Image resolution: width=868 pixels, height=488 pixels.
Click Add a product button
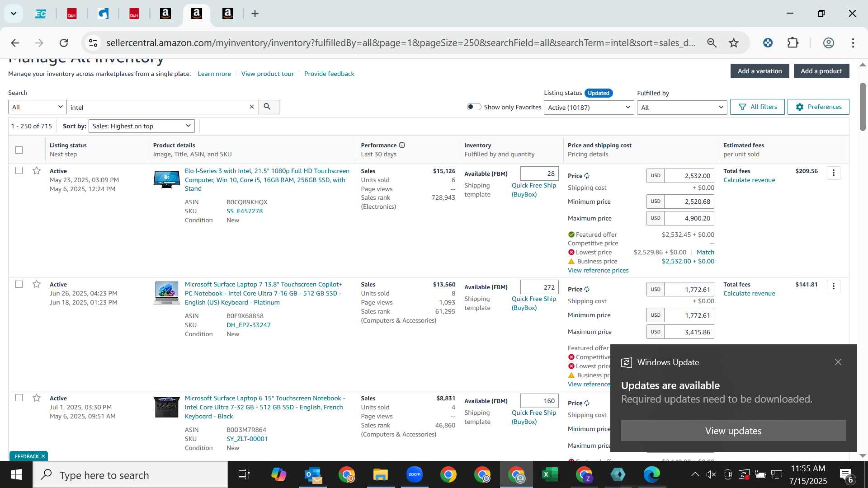[821, 71]
